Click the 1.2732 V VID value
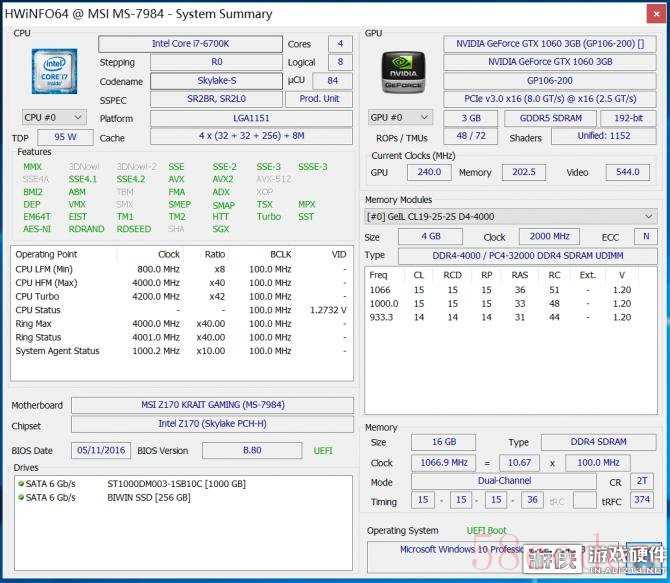 pyautogui.click(x=328, y=310)
